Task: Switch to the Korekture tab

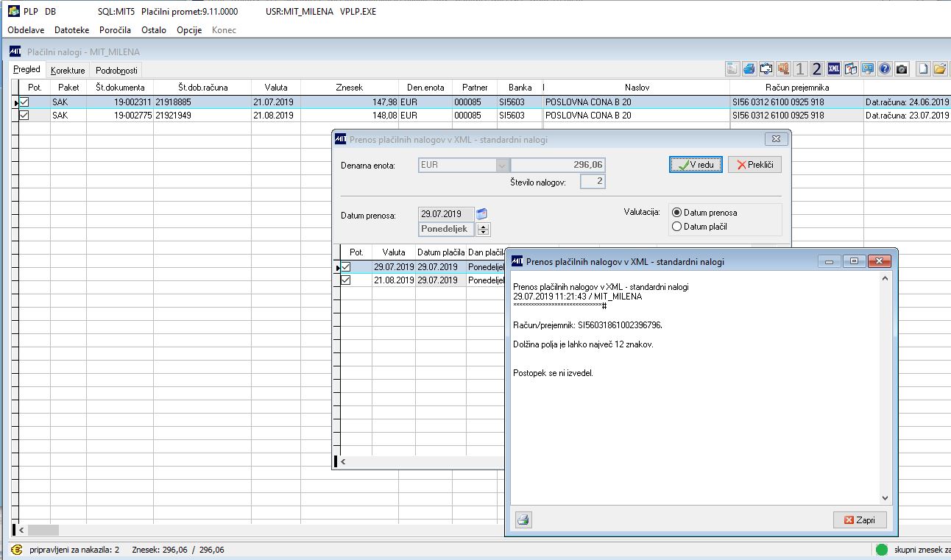Action: click(68, 71)
